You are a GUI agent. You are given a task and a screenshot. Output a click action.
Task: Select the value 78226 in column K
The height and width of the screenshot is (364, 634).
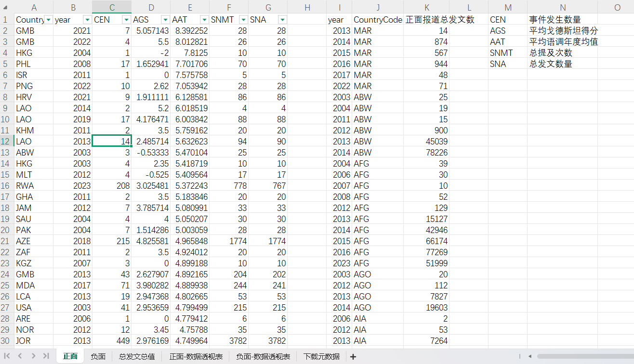coord(427,153)
